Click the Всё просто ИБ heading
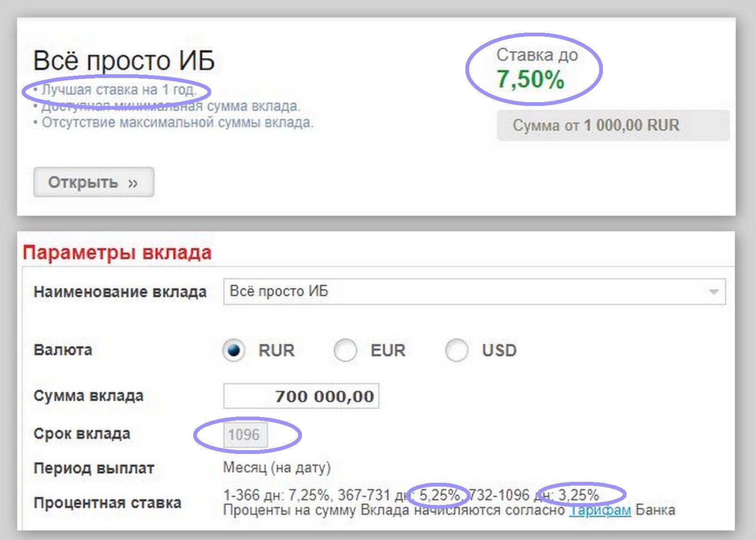The width and height of the screenshot is (756, 540). (124, 61)
